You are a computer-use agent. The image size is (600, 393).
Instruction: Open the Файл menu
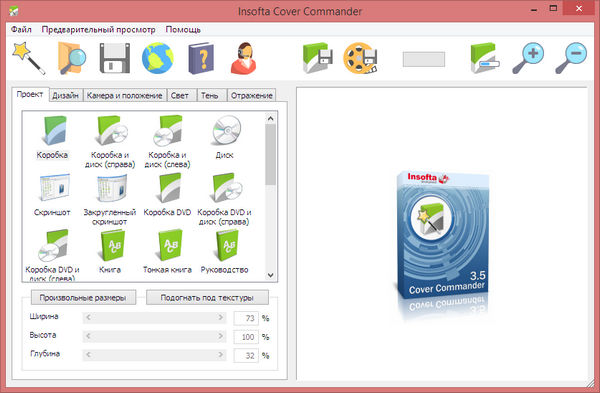(x=21, y=29)
